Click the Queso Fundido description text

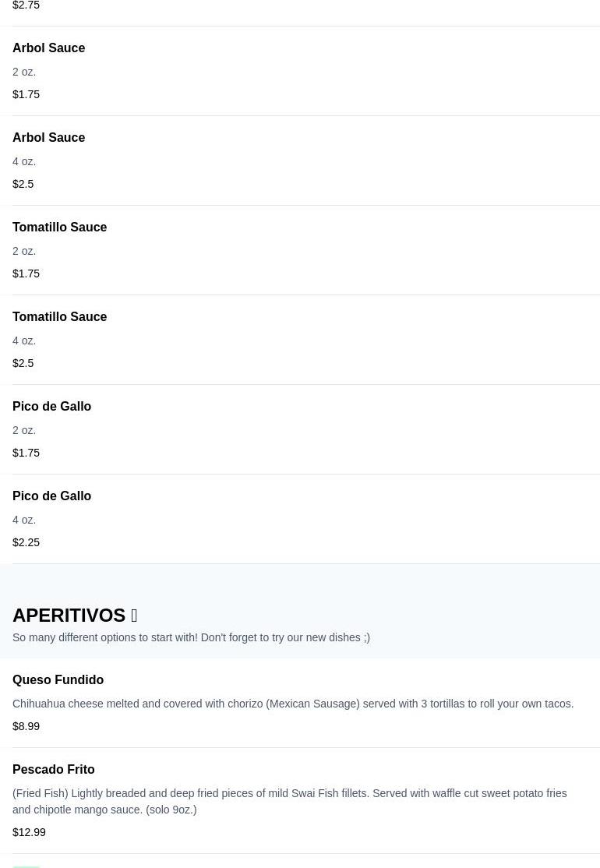click(292, 704)
